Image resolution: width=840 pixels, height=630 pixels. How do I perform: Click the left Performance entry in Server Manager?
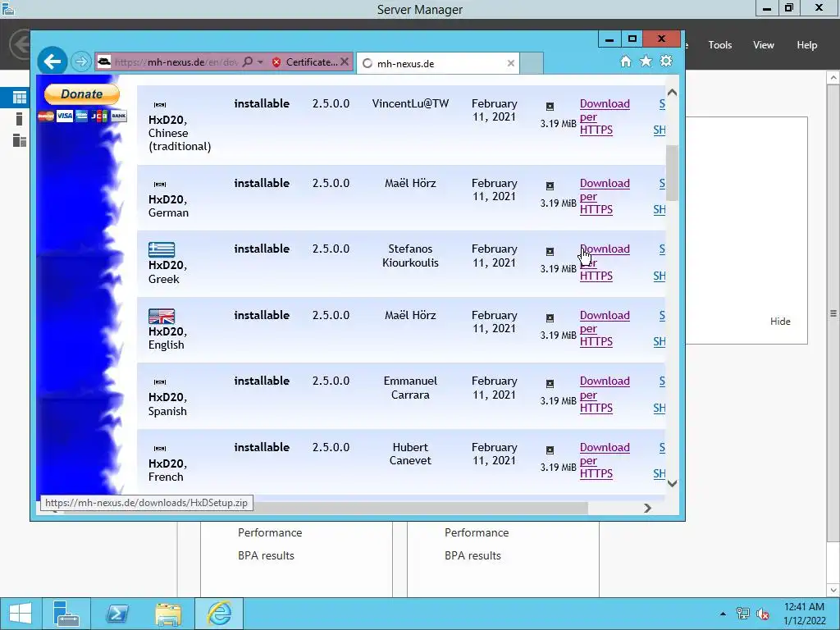pyautogui.click(x=269, y=532)
